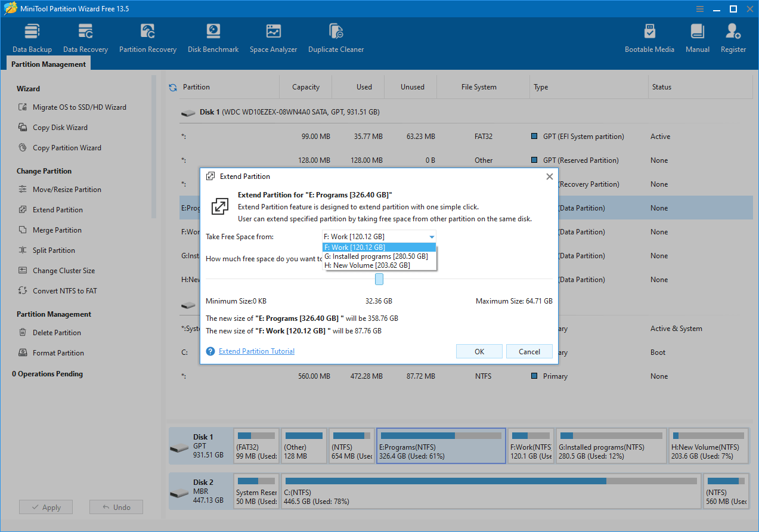Start Copy Disk Wizard
This screenshot has height=532, width=759.
tap(52, 128)
